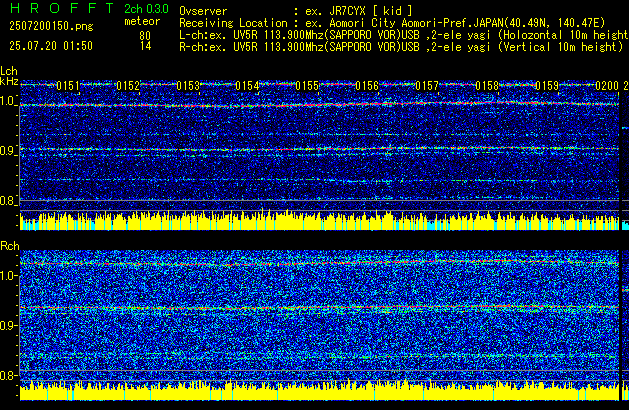Screen dimensions: 629x410
Task: Click the Rch 0.9 kHz axis label
Action: click(x=8, y=325)
